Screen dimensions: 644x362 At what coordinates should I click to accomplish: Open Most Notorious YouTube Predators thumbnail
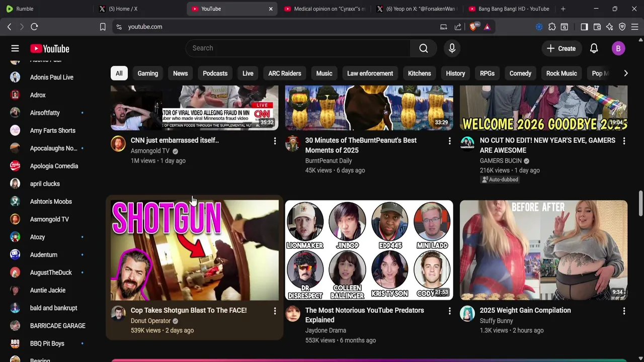click(x=369, y=250)
